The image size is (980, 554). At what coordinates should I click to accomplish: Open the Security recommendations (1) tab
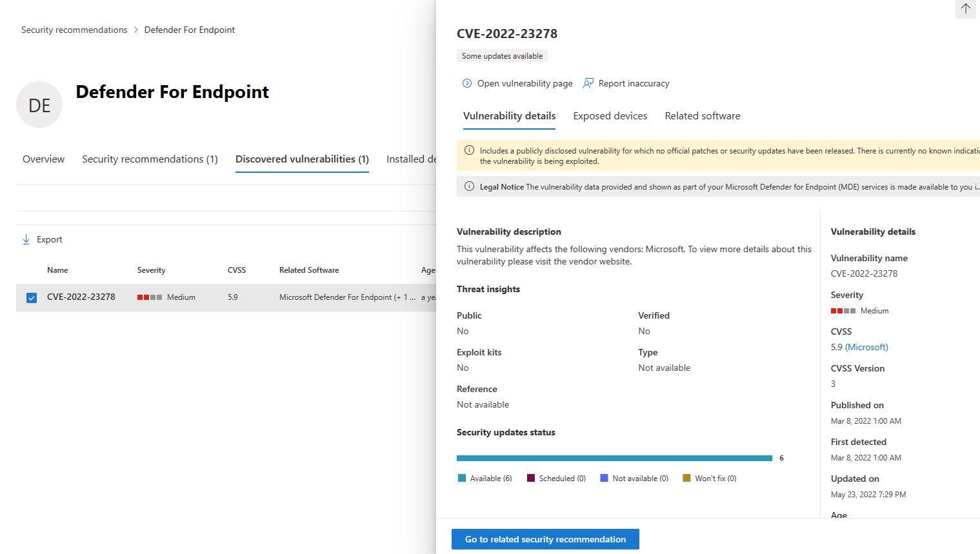click(150, 159)
